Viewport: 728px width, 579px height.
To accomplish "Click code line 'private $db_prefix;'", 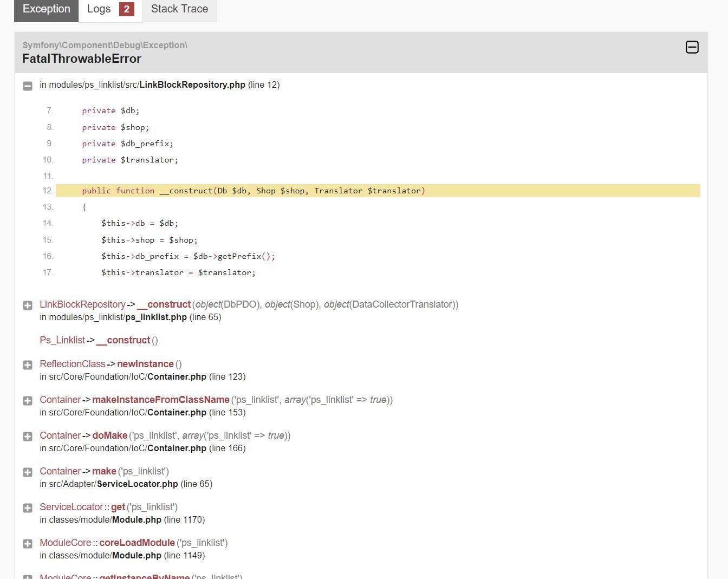I will [x=128, y=144].
